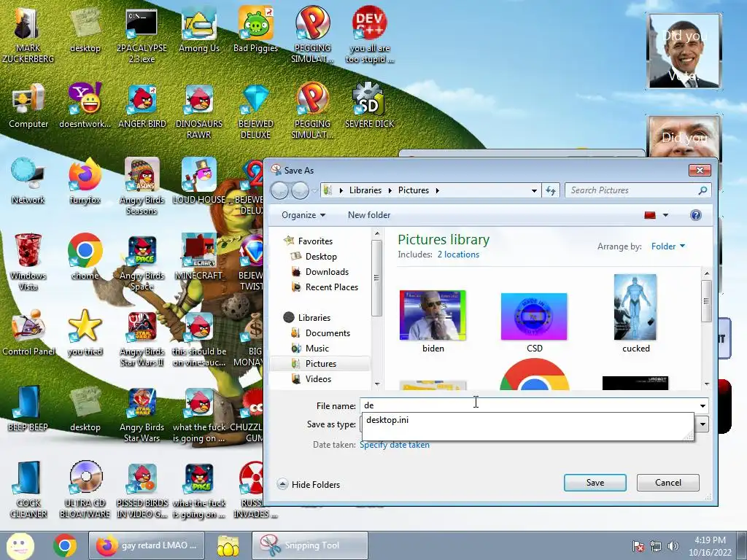This screenshot has width=747, height=560.
Task: Open the MARK ZUCKERBERG desktop icon
Action: (x=28, y=36)
